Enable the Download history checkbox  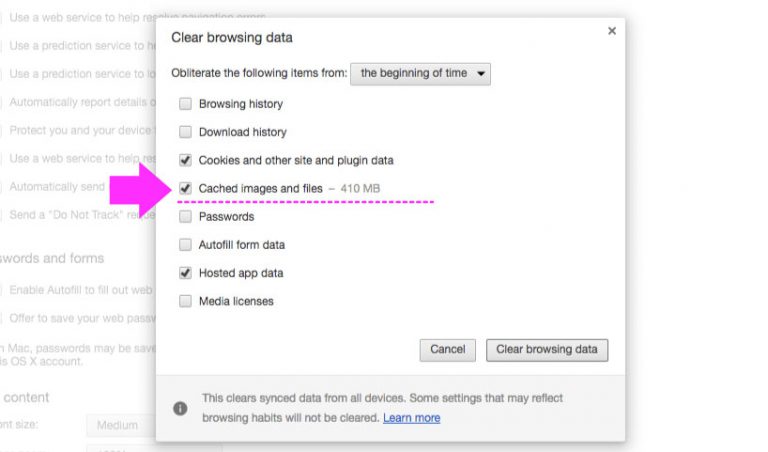point(185,132)
